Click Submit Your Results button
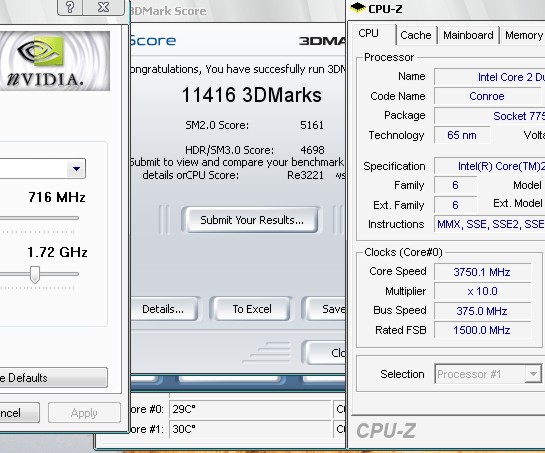The height and width of the screenshot is (453, 545). tap(251, 220)
